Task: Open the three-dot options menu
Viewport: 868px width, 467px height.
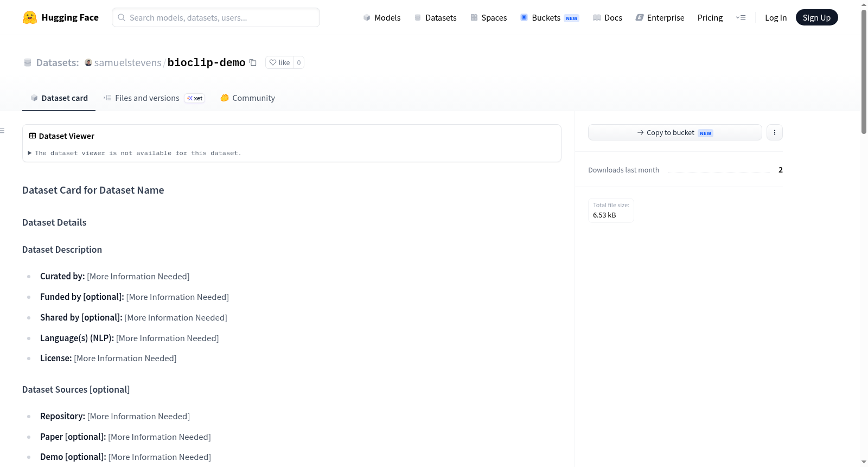Action: [x=775, y=132]
